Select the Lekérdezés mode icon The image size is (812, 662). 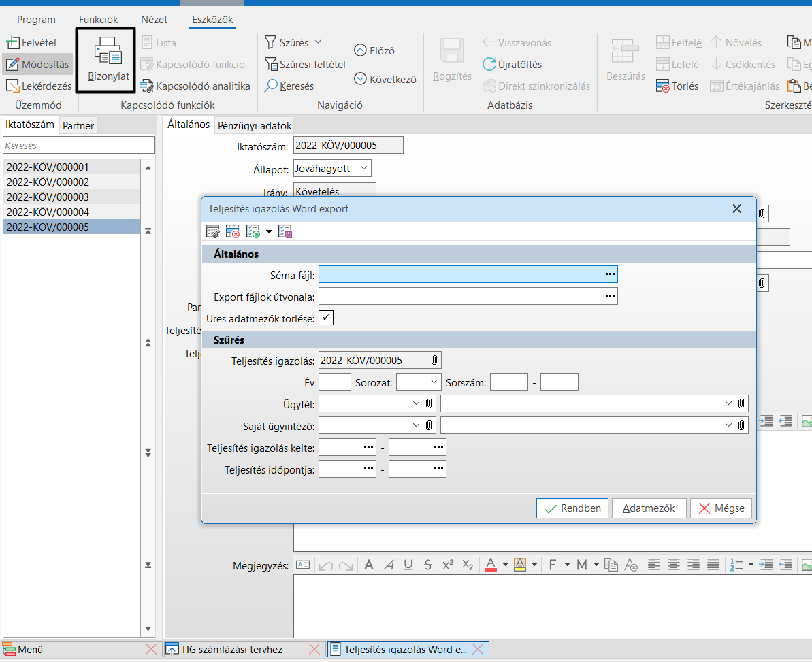pyautogui.click(x=12, y=86)
